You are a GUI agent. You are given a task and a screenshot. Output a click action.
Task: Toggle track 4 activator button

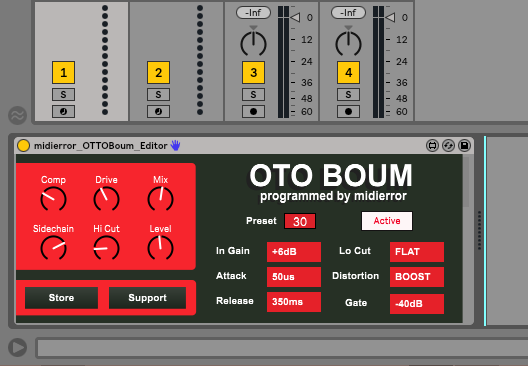pyautogui.click(x=349, y=72)
